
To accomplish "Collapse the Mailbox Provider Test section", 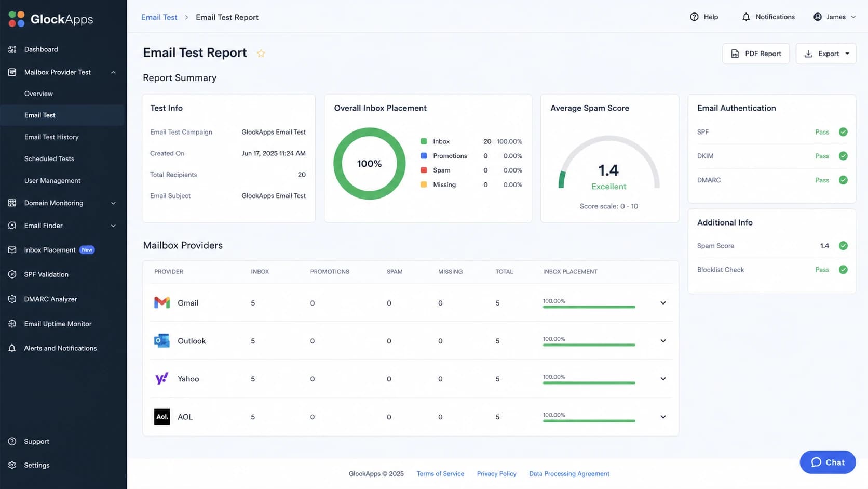I will (113, 72).
